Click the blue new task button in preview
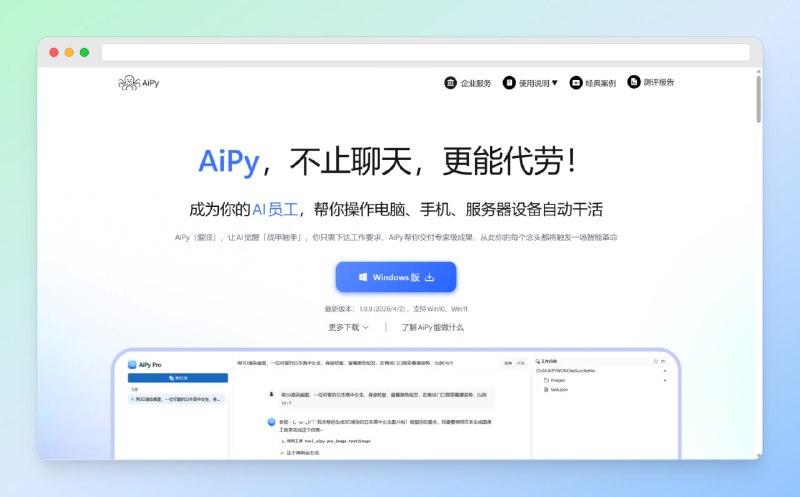800x497 pixels. (x=178, y=378)
